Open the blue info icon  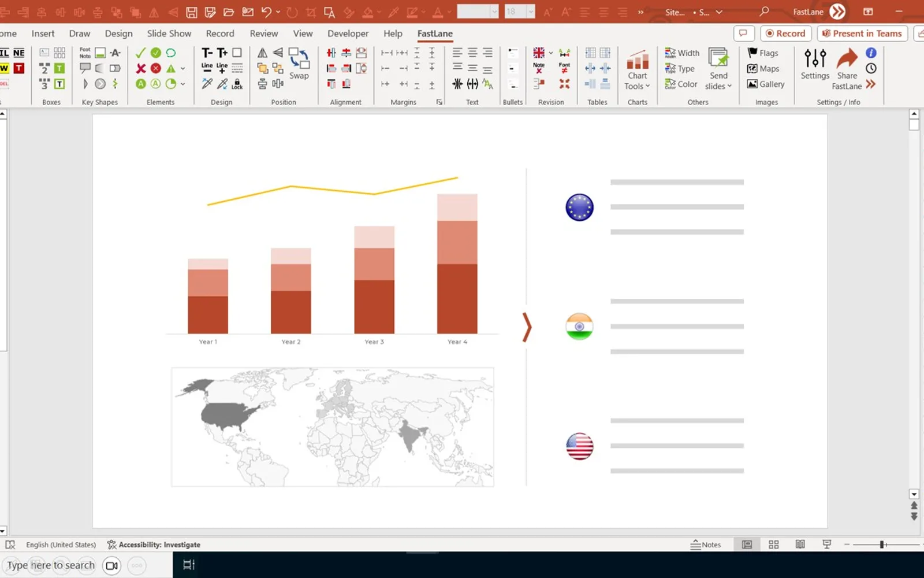(871, 53)
